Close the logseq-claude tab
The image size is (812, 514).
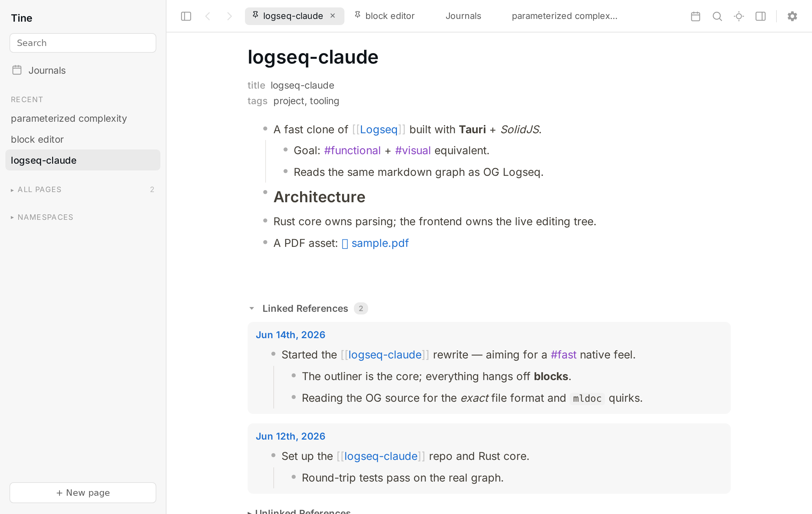(x=333, y=16)
